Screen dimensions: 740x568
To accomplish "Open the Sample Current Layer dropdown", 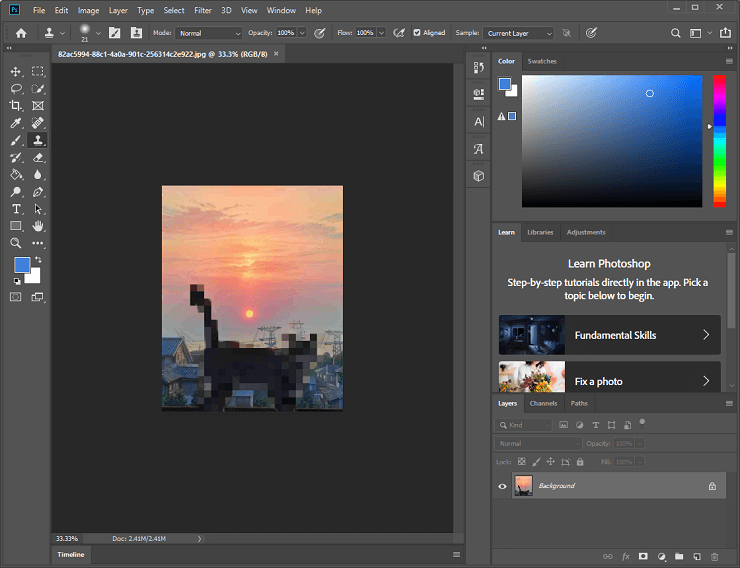I will pyautogui.click(x=518, y=33).
